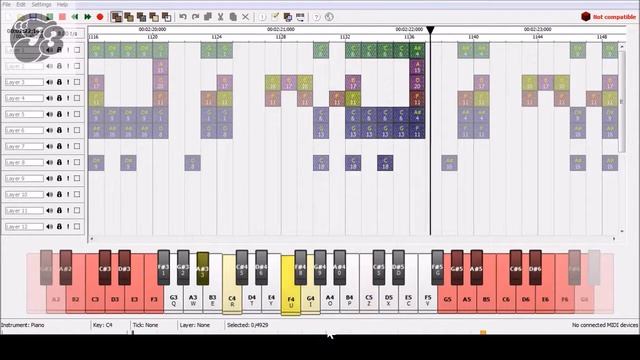Fast-forward the song with the forward arrows
Viewport: 640px width, 360px height.
click(87, 17)
